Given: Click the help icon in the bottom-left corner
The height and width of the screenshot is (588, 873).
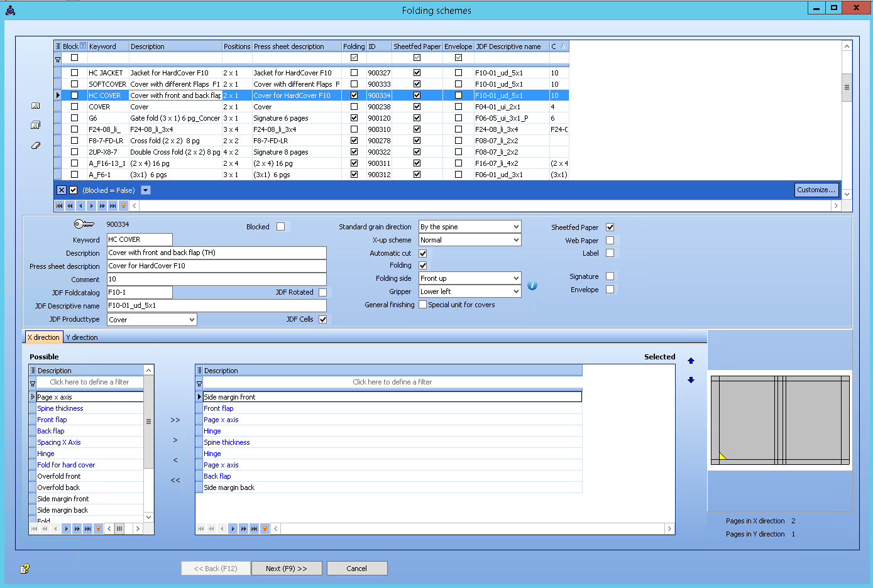Looking at the screenshot, I should 25,569.
